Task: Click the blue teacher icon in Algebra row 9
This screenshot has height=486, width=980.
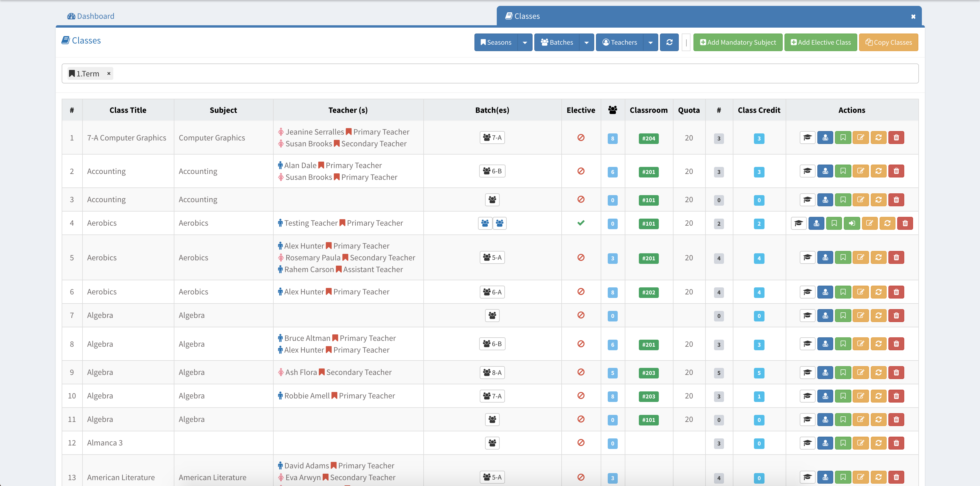Action: 825,373
